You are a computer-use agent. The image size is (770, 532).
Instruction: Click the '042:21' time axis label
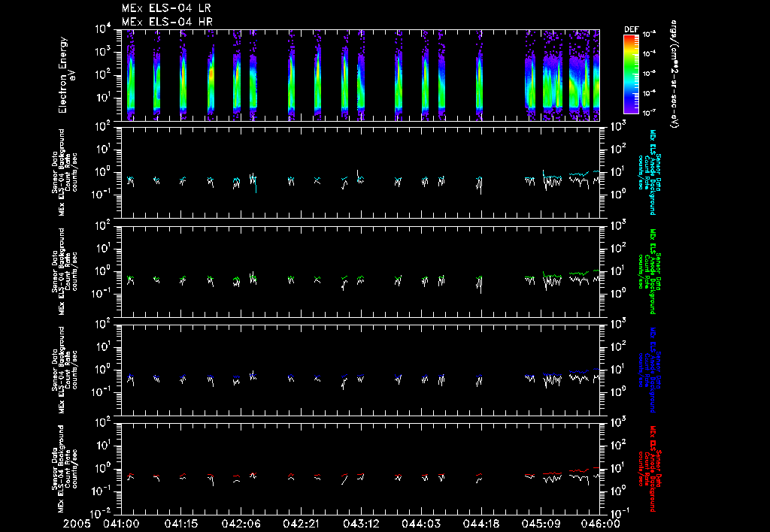tap(301, 524)
